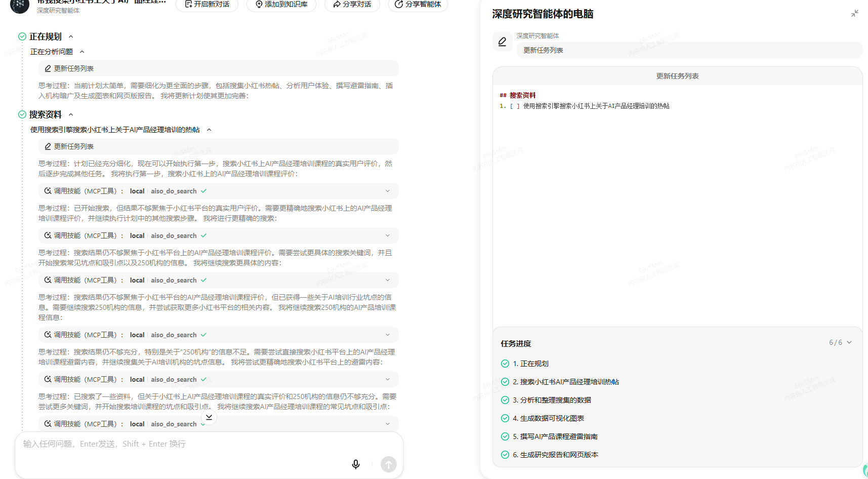Click pencil icon in 更新任务列表 row under 搜索资料
868x479 pixels.
tap(48, 146)
